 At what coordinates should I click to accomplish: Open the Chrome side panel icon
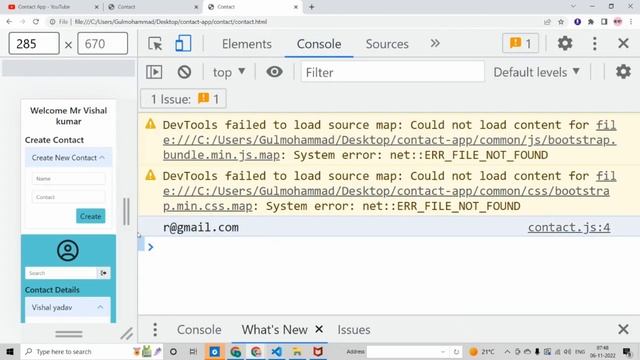point(604,22)
